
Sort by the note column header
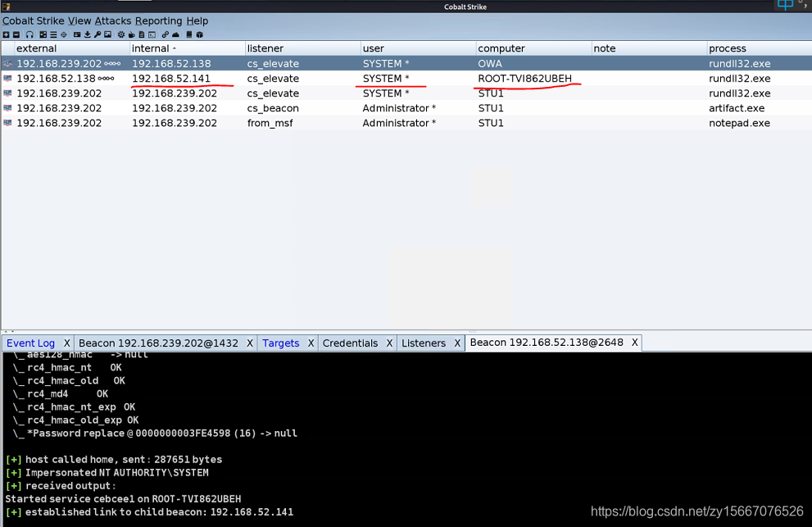point(649,48)
